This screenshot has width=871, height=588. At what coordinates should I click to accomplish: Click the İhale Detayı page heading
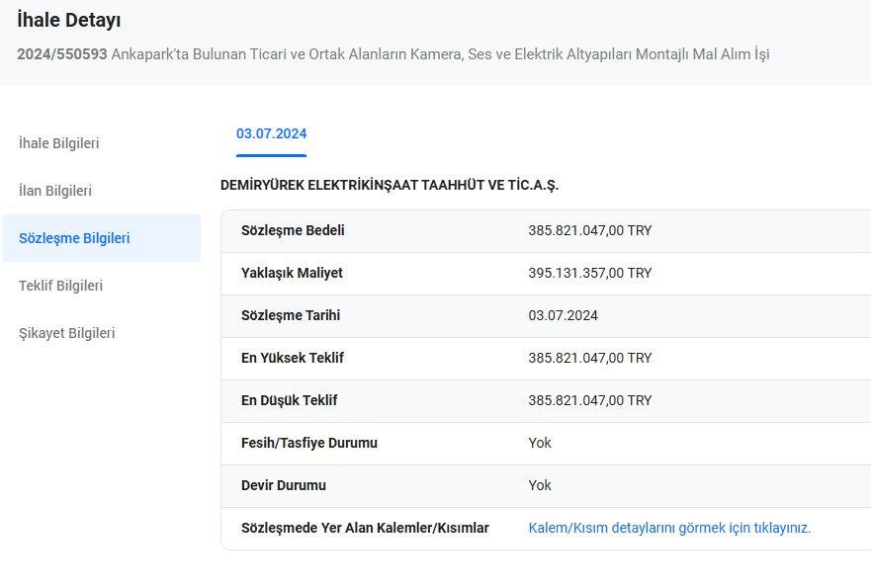point(69,20)
